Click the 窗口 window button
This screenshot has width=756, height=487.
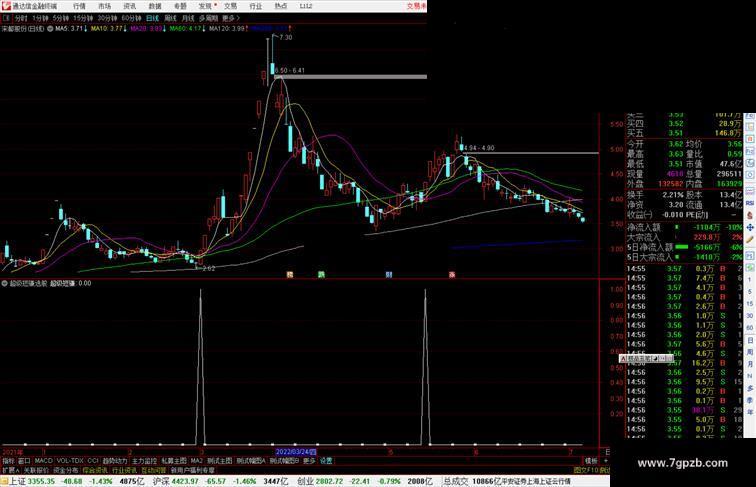point(24,461)
